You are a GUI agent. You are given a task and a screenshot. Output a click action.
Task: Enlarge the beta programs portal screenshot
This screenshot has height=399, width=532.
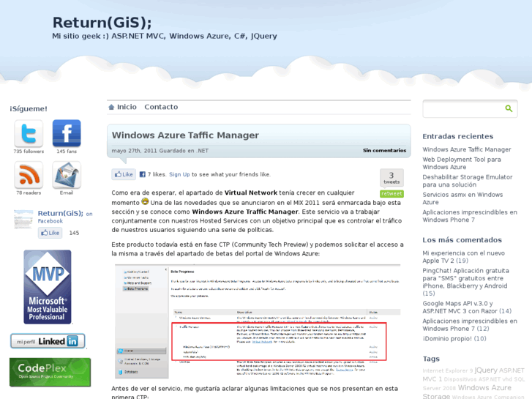click(258, 321)
